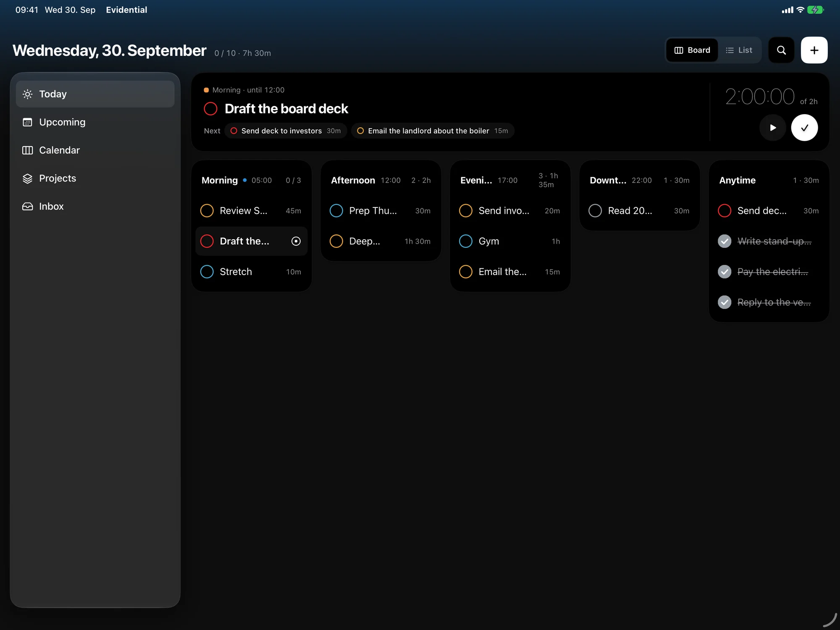Viewport: 840px width, 630px height.
Task: Switch to List view
Action: (739, 50)
